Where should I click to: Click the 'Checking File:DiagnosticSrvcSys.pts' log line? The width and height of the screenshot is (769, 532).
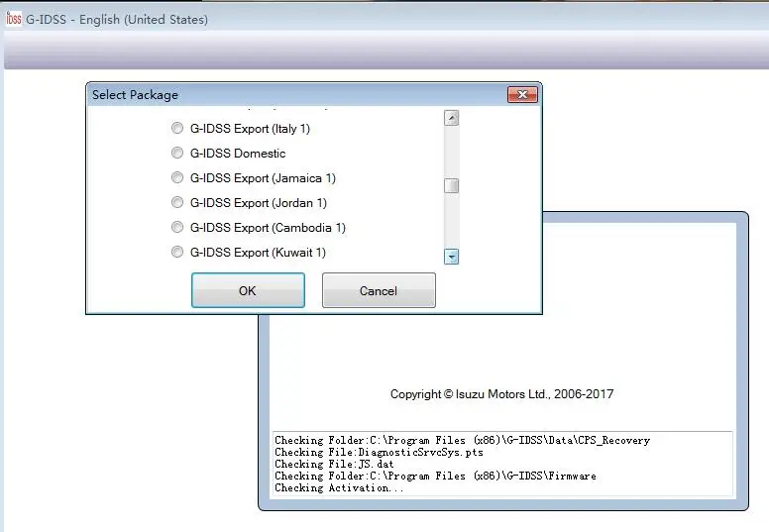(x=379, y=452)
